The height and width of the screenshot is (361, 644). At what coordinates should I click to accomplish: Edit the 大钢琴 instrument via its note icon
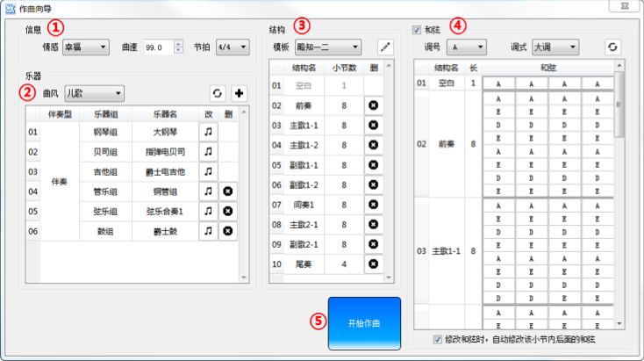(208, 132)
